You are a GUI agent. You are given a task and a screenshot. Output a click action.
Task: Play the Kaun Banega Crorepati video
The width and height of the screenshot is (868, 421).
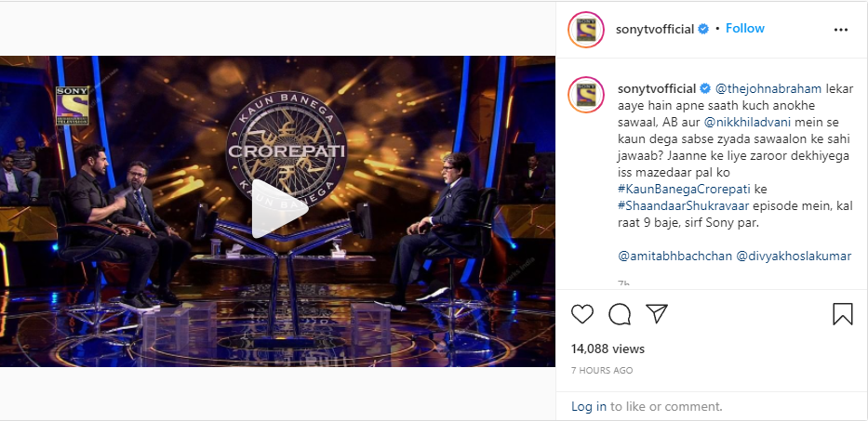279,210
